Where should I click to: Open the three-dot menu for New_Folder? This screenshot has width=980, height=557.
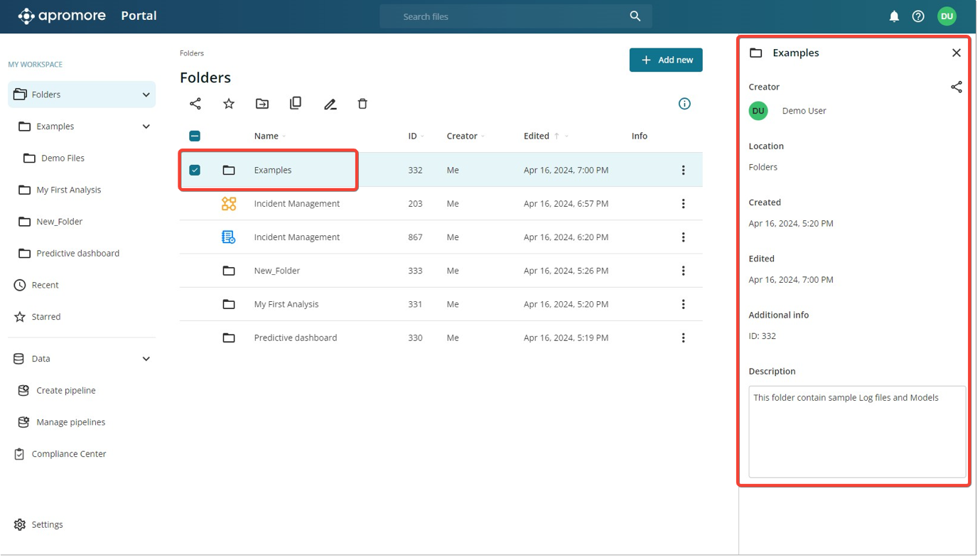683,271
